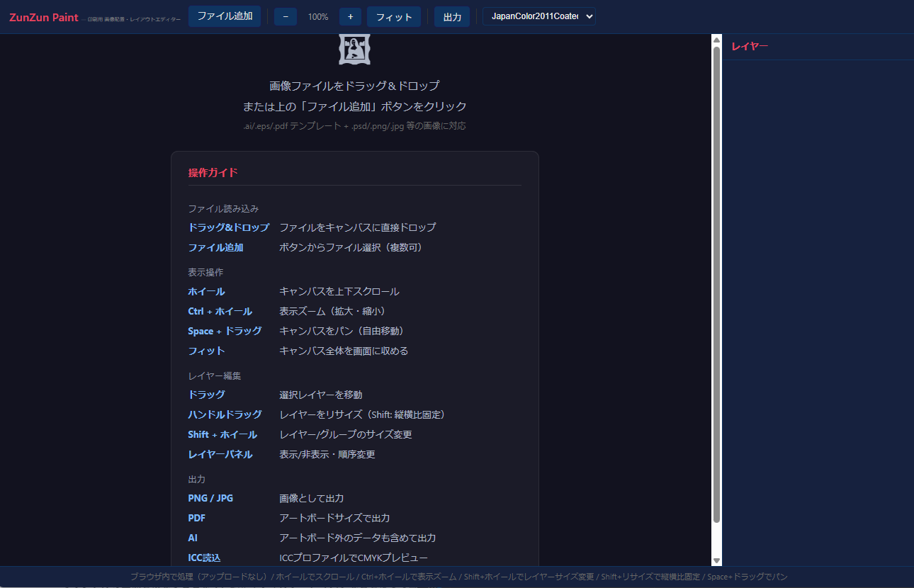Click the ZunZun Paint logo title

[x=44, y=17]
